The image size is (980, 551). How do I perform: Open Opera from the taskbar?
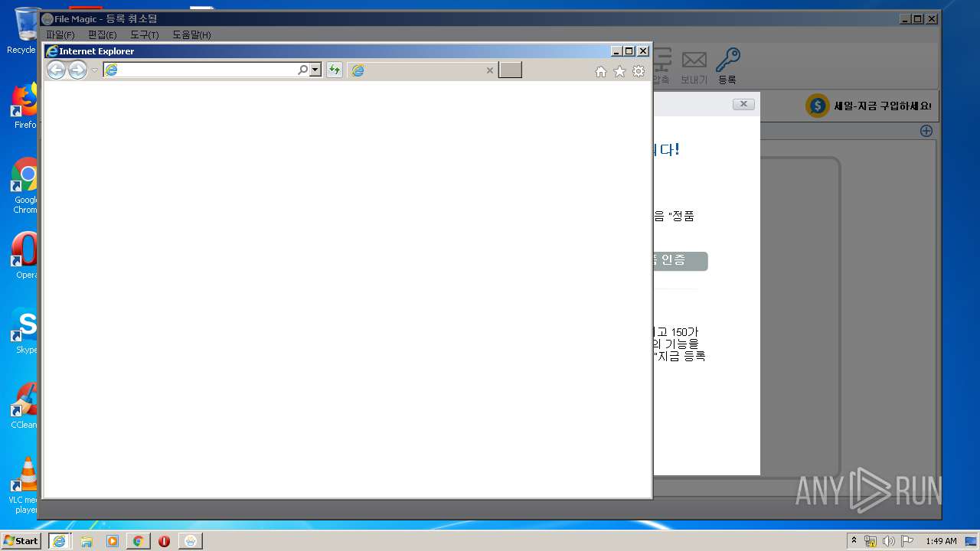pyautogui.click(x=164, y=541)
